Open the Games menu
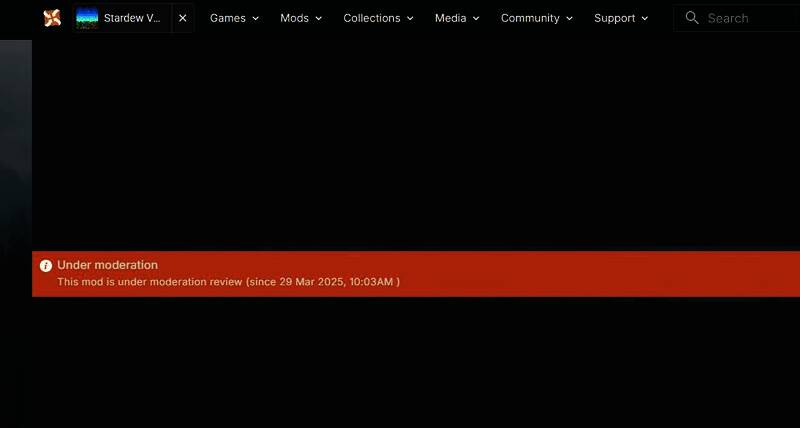 point(227,18)
